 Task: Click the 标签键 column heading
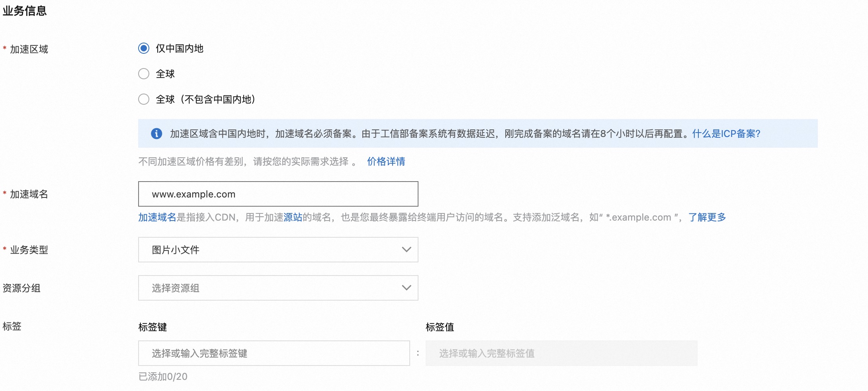tap(152, 327)
